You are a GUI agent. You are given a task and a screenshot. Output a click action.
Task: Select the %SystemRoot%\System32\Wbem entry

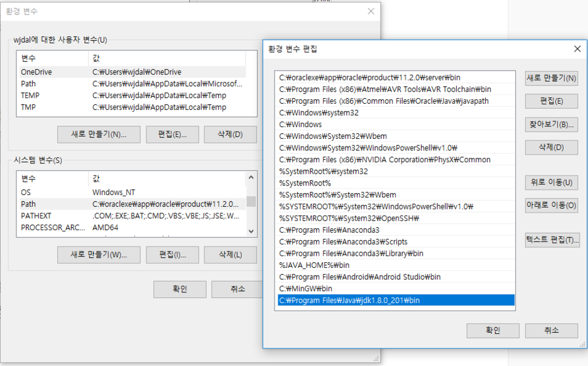click(396, 195)
